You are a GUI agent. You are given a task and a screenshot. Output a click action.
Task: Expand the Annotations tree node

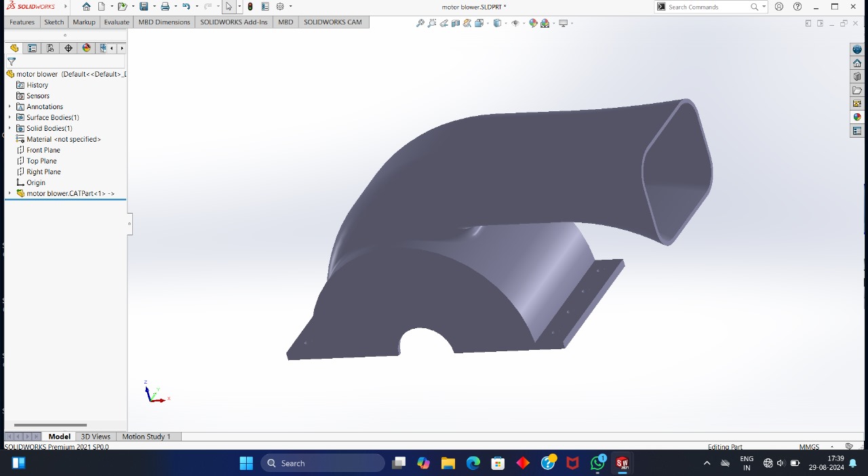[9, 106]
